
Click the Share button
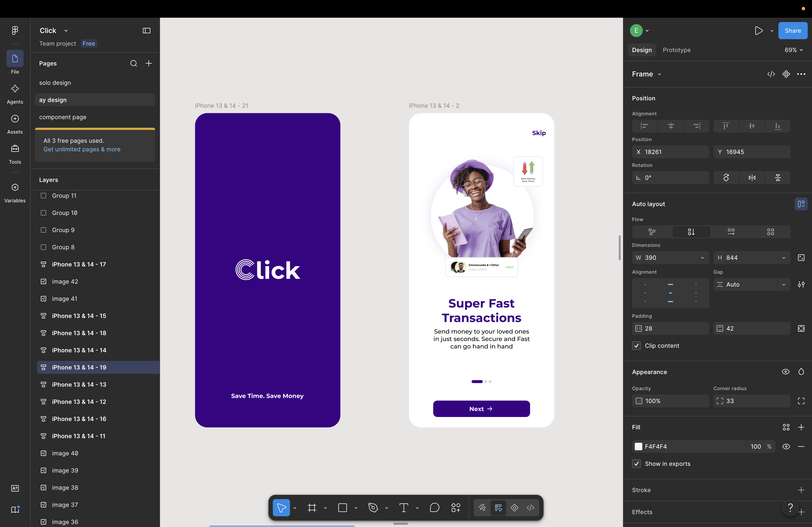[x=793, y=31]
